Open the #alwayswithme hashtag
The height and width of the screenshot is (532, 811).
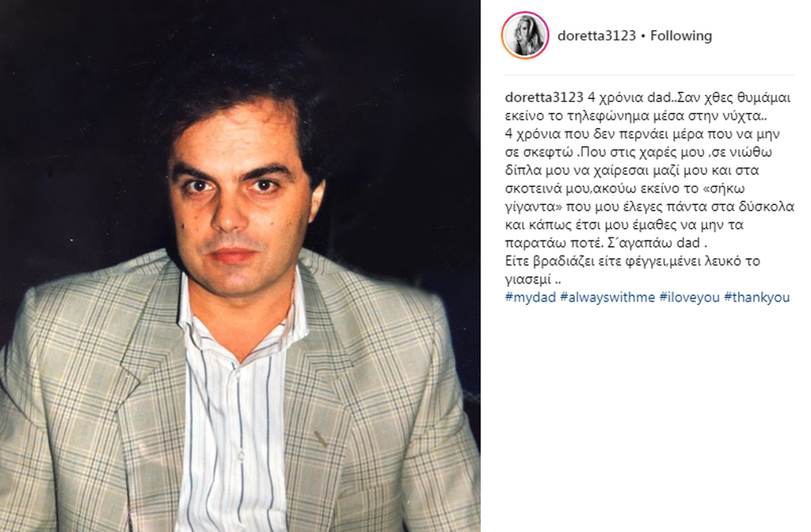click(x=607, y=298)
